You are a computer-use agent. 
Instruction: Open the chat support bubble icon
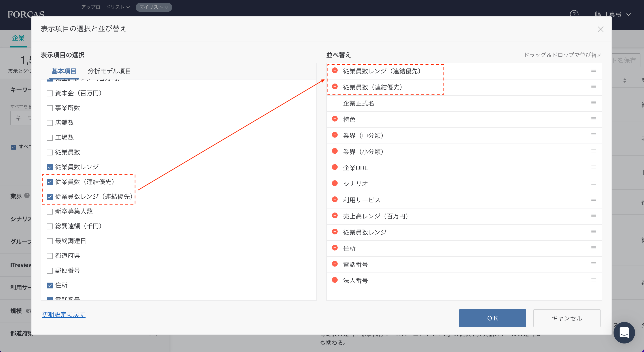pyautogui.click(x=624, y=333)
